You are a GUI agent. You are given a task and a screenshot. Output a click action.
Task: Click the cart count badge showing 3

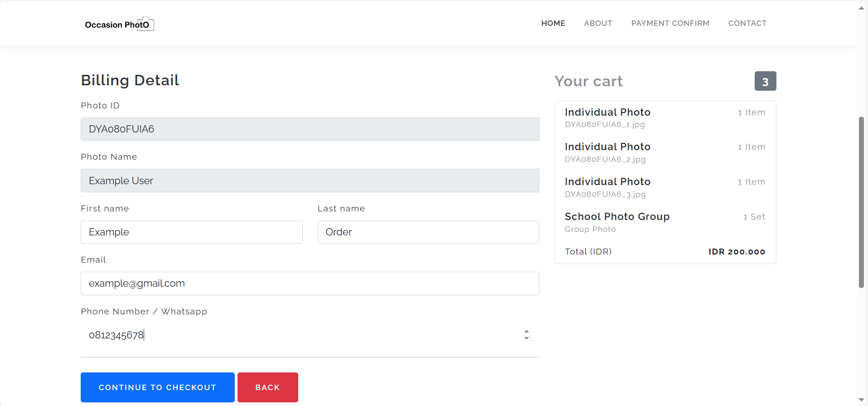765,81
